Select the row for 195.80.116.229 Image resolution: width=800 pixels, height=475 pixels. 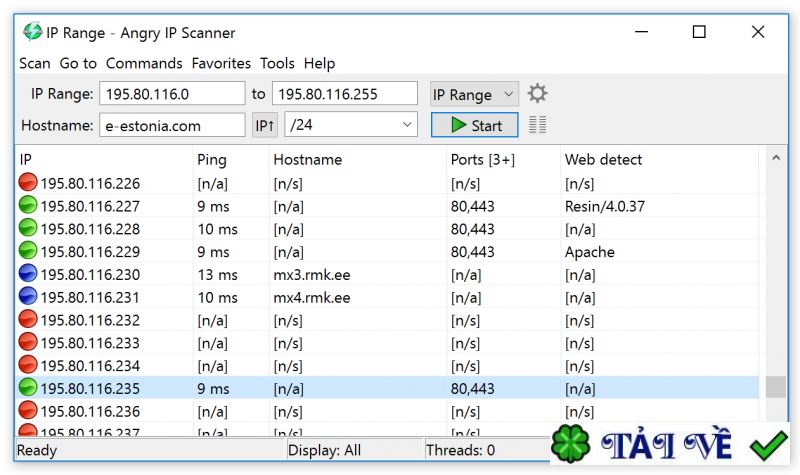[300, 252]
